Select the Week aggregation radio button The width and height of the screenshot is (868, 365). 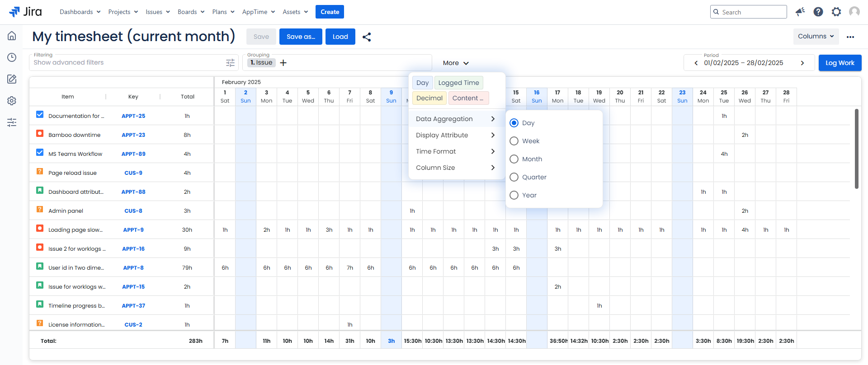pos(514,141)
